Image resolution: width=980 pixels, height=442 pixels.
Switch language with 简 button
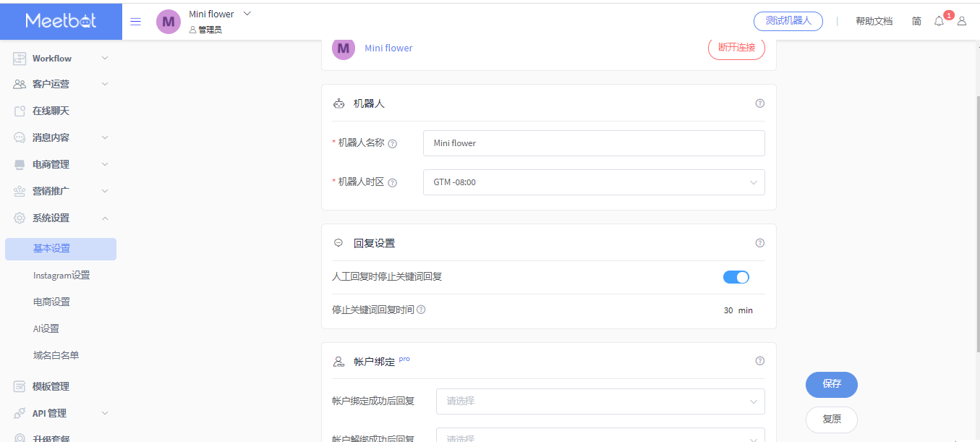916,22
